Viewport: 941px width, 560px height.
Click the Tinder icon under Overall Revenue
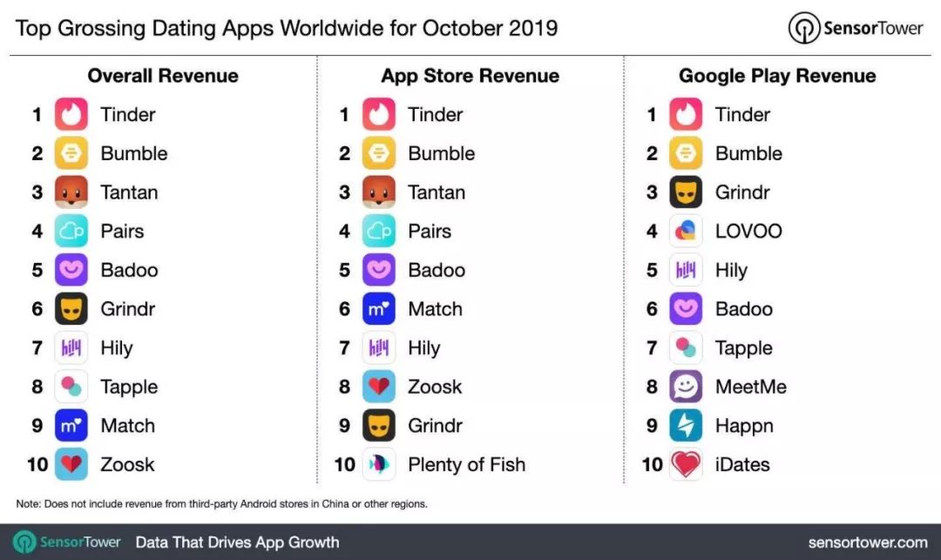(71, 114)
